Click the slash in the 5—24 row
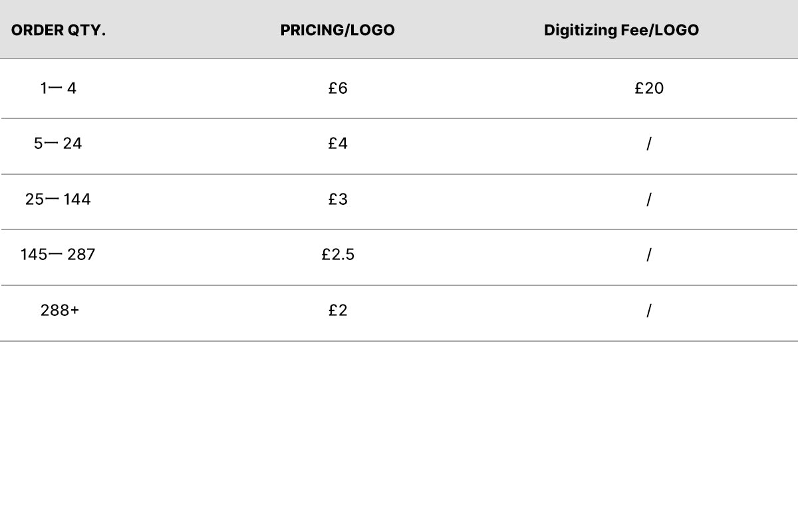Viewport: 798px width, 532px height. click(x=648, y=144)
